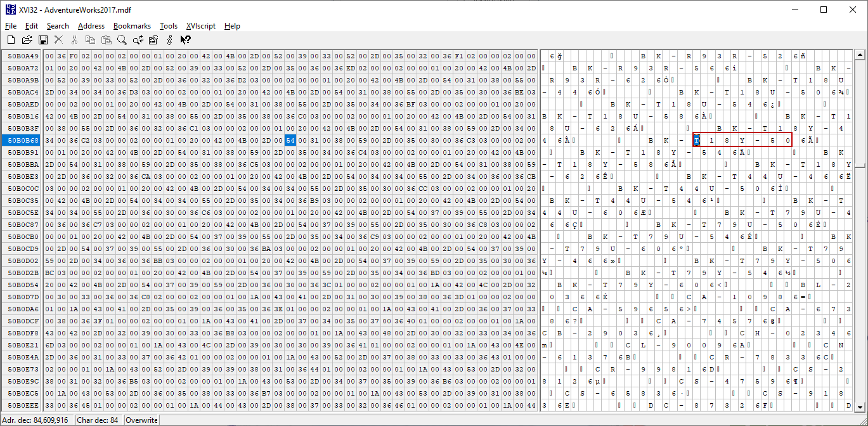Click the highlighted character T in text pane
Viewport: 868px width, 426px height.
[696, 140]
